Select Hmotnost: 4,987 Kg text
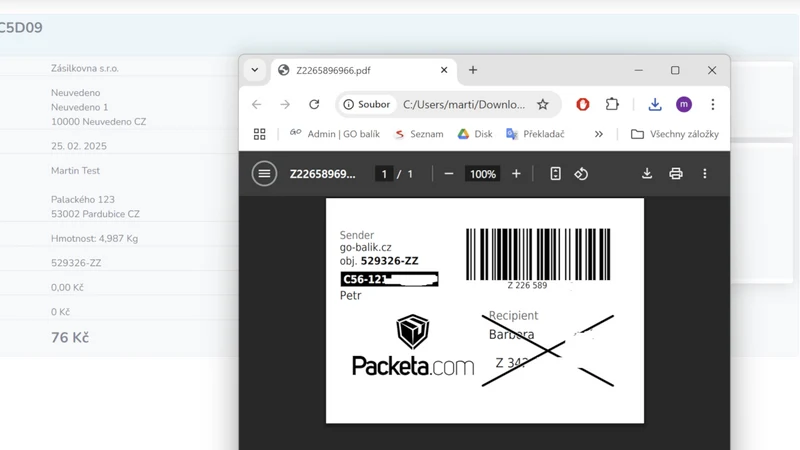800x450 pixels. tap(94, 238)
